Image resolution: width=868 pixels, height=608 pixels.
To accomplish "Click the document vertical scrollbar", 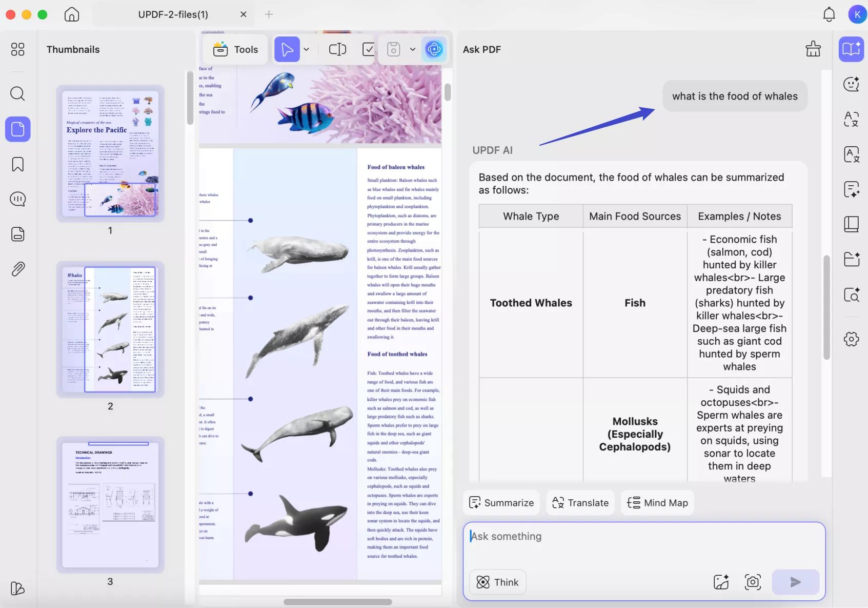I will click(448, 92).
